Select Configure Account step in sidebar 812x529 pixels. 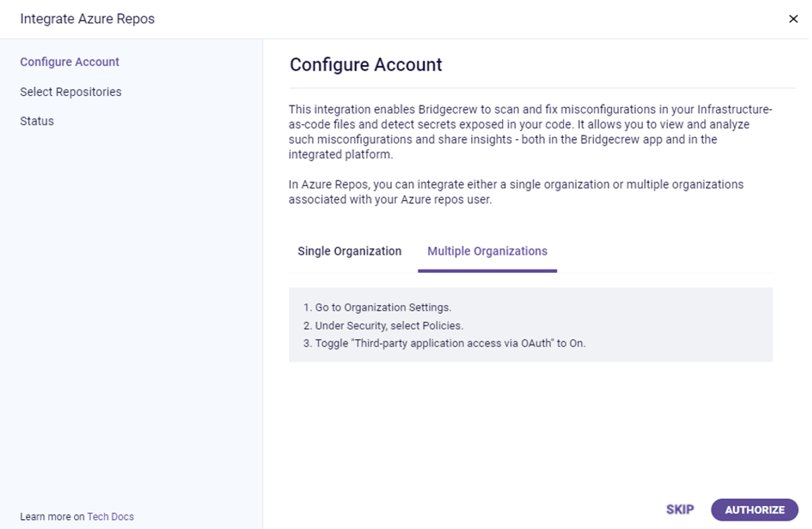[x=70, y=62]
